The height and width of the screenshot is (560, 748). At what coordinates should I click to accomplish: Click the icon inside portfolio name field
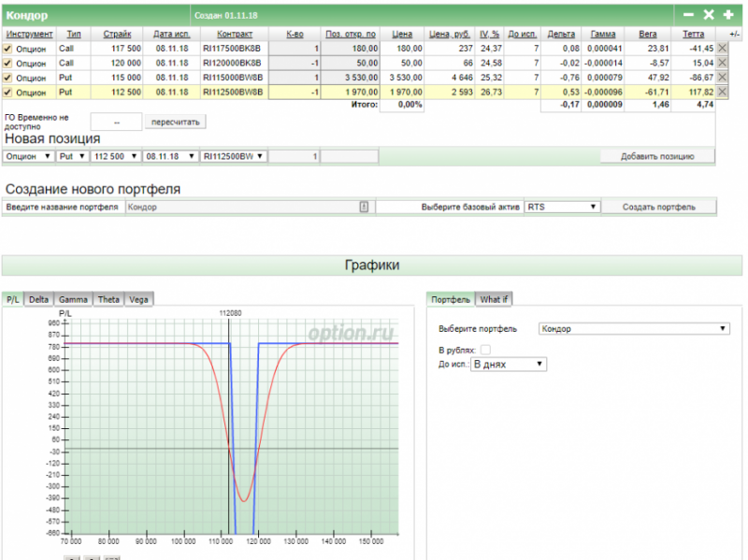pyautogui.click(x=364, y=207)
